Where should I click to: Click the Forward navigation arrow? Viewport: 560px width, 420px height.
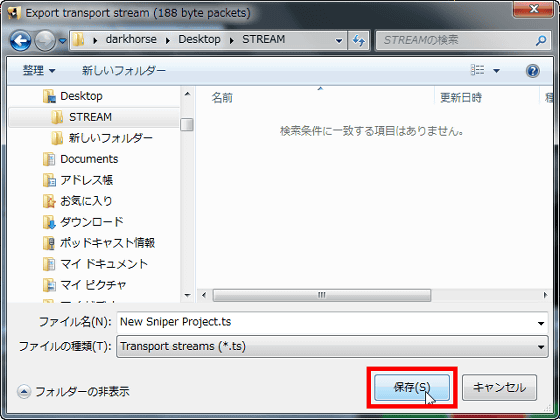pos(45,41)
